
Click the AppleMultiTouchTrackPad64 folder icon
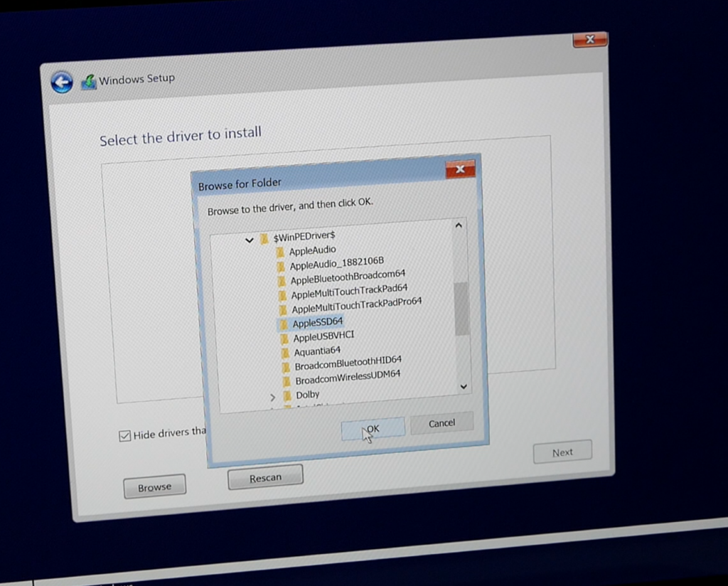point(282,295)
